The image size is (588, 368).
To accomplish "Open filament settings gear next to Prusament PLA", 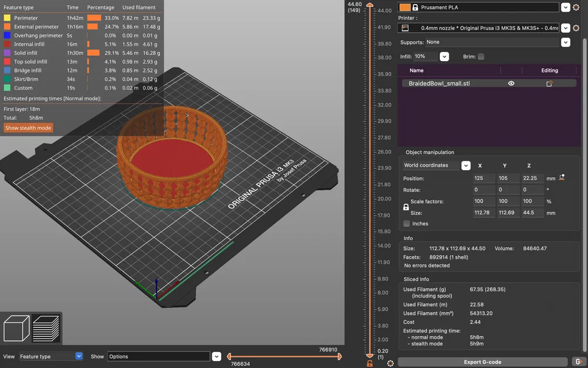I will click(575, 8).
